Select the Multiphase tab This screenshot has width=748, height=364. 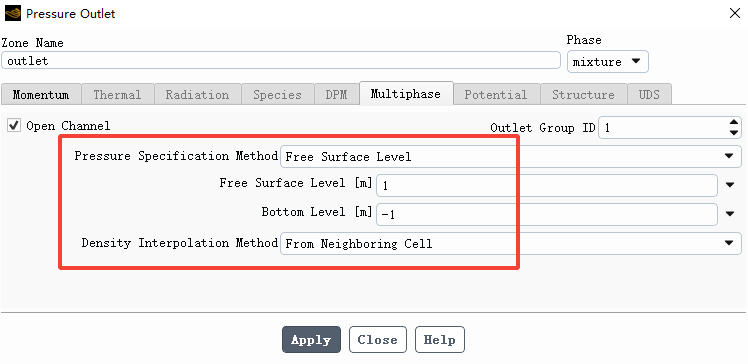click(406, 94)
